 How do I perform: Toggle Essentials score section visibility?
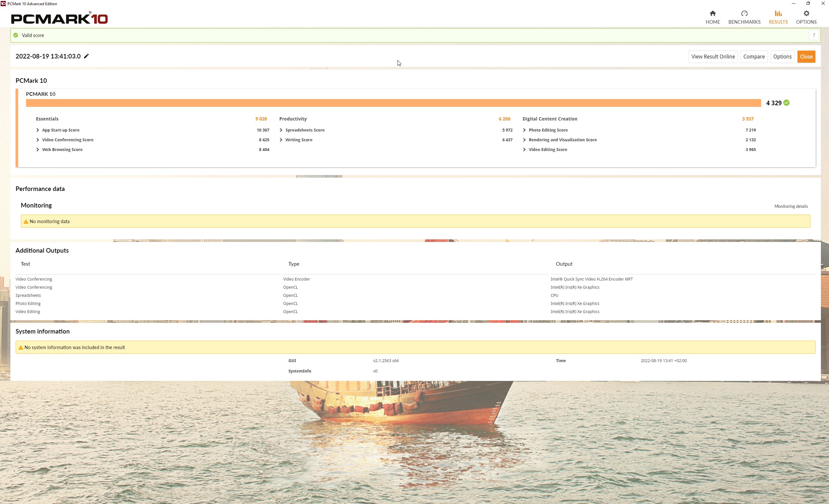[x=47, y=119]
